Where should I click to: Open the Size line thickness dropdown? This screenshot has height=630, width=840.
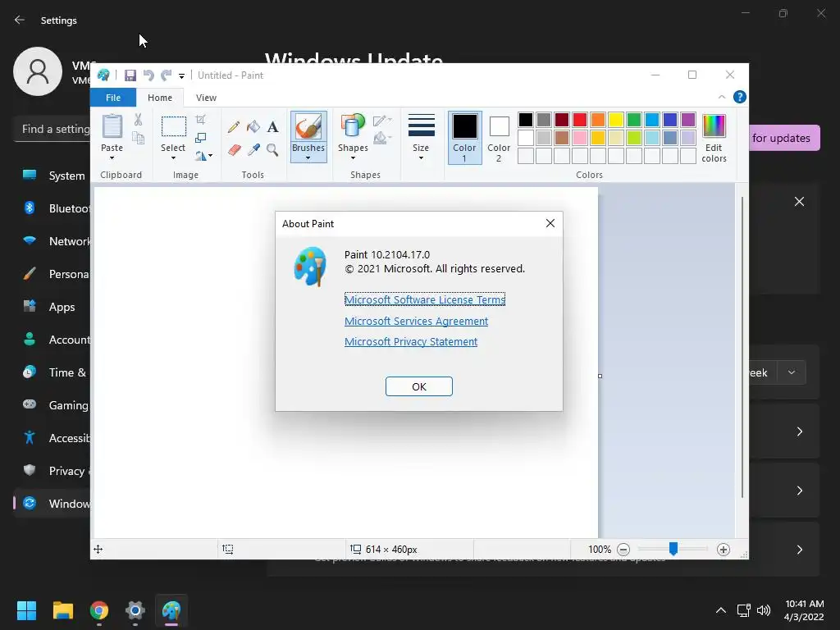(x=421, y=137)
